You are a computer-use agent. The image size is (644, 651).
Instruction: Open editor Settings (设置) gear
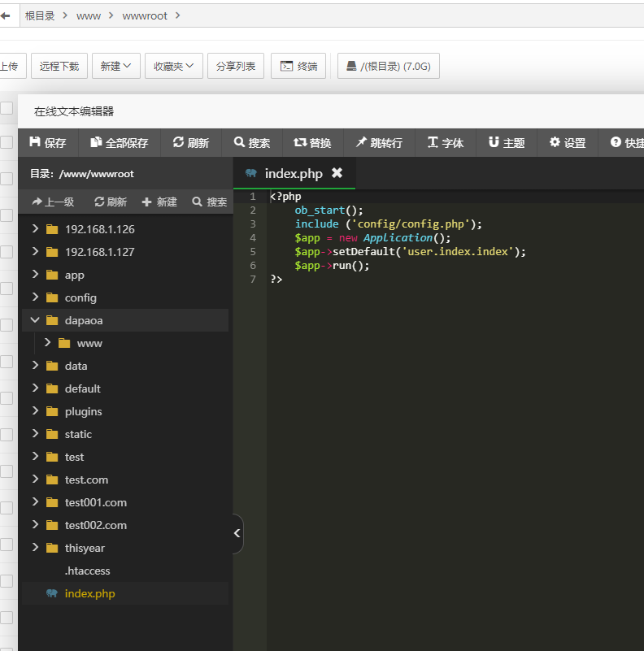tap(568, 143)
